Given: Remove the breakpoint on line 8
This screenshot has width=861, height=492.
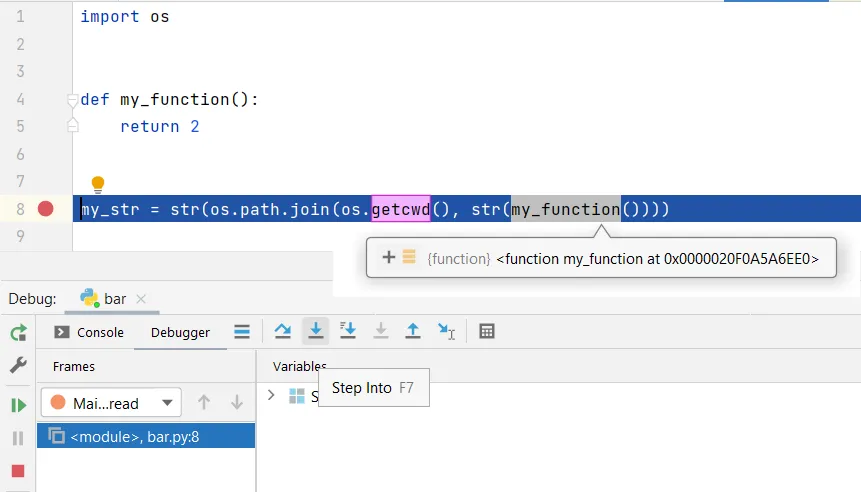Looking at the screenshot, I should click(46, 209).
